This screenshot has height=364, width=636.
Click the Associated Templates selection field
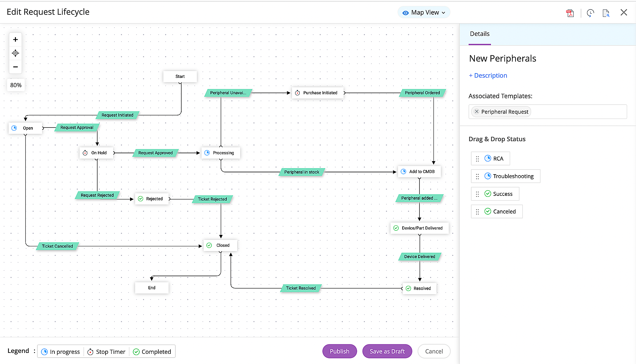click(x=579, y=112)
